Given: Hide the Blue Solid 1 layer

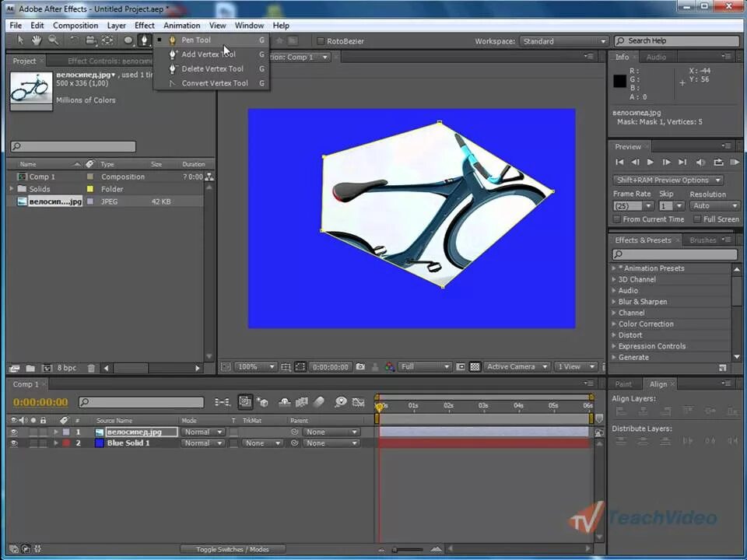Looking at the screenshot, I should (14, 443).
